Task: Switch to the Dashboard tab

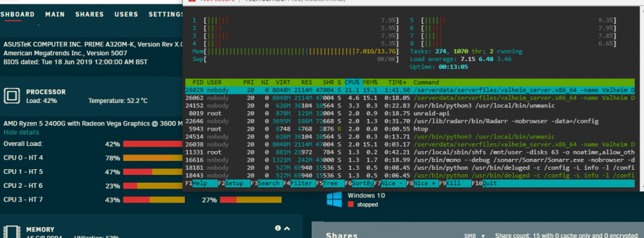Action: click(17, 14)
